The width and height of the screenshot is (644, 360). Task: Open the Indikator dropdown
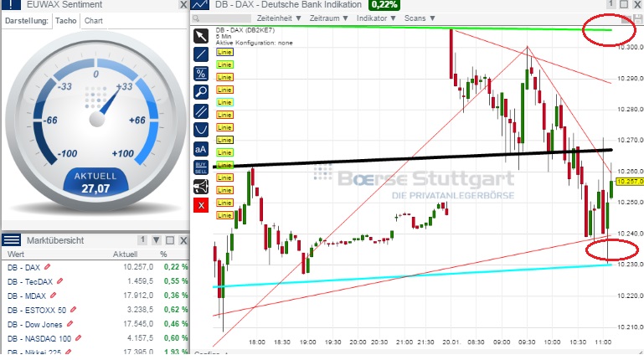(x=376, y=18)
